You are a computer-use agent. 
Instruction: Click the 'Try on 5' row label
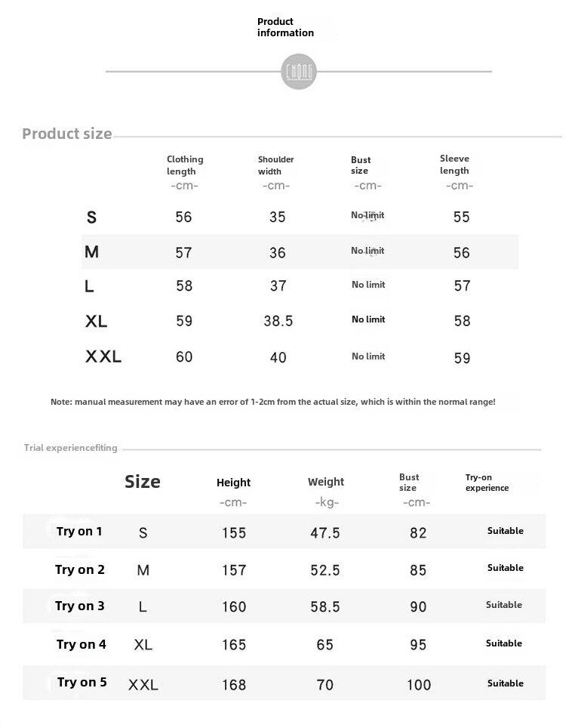point(82,683)
